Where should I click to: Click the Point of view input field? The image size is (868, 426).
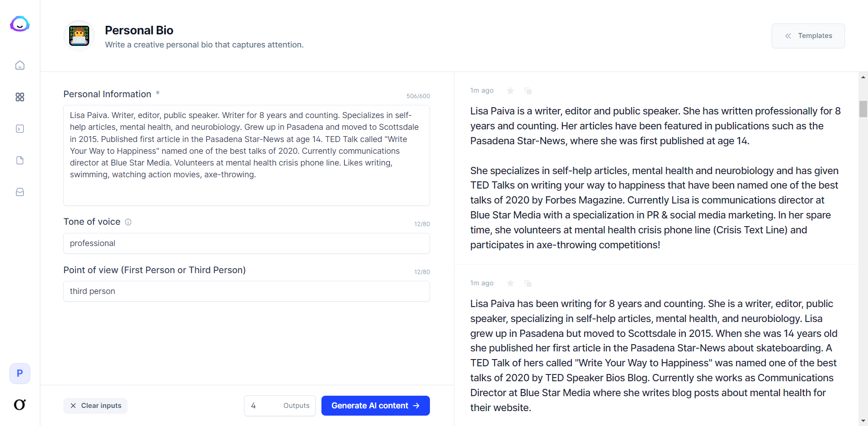pyautogui.click(x=246, y=291)
